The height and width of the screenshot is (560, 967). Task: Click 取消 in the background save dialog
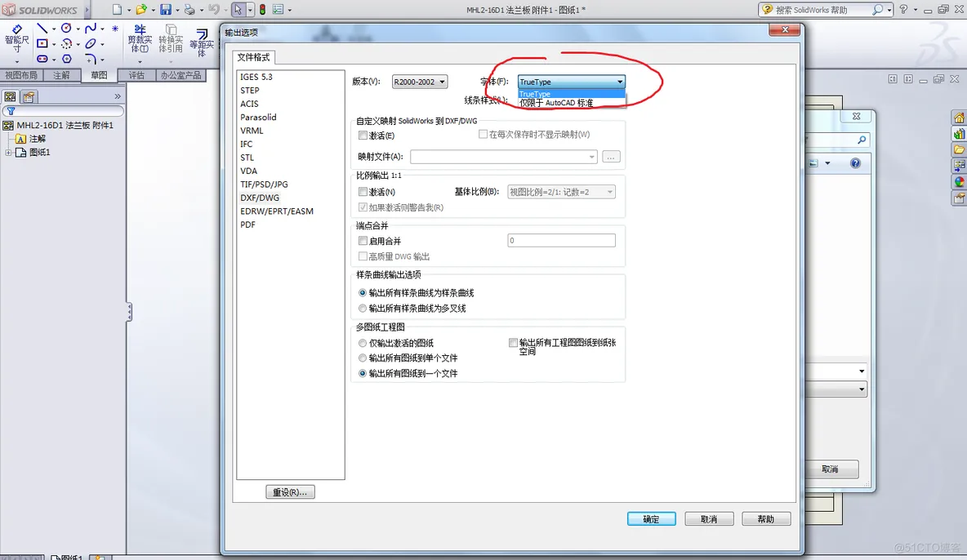[x=831, y=469]
